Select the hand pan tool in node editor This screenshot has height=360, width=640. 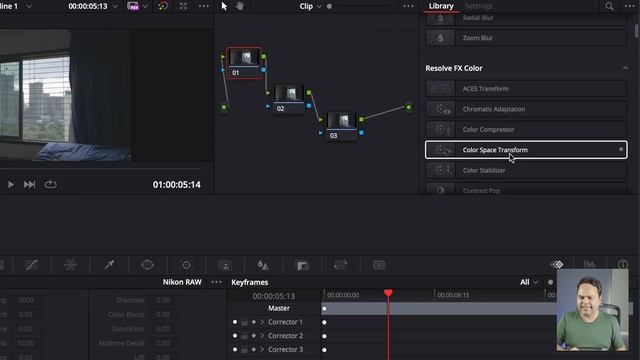click(240, 6)
